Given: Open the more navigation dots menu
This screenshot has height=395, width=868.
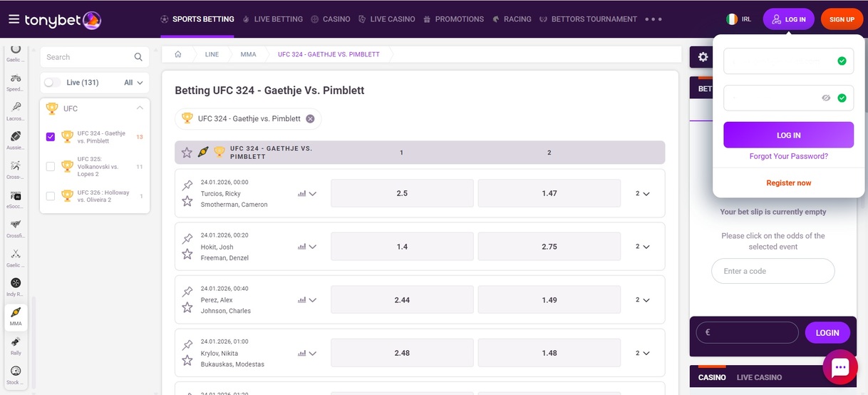Looking at the screenshot, I should (653, 19).
